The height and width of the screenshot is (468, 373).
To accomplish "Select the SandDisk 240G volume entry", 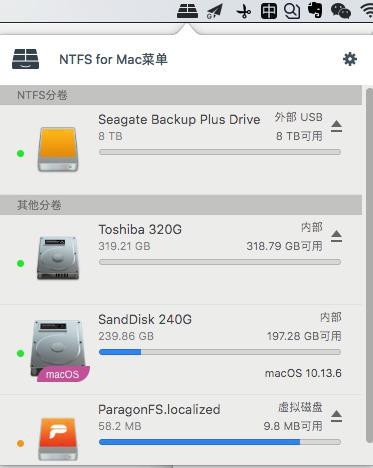I will click(181, 349).
